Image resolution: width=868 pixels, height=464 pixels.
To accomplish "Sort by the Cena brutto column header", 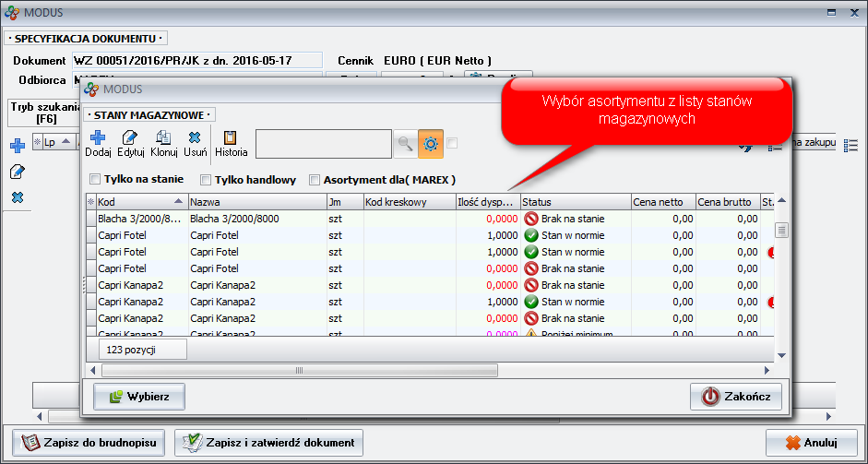I will pos(728,202).
